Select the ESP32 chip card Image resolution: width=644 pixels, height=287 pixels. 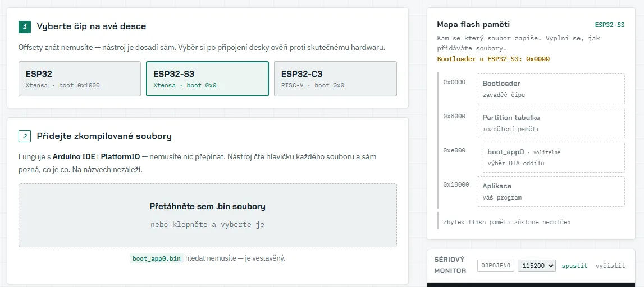pos(80,78)
